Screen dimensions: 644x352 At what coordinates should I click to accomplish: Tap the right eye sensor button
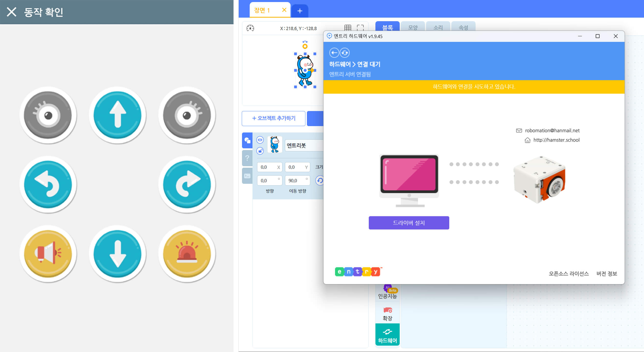click(187, 115)
